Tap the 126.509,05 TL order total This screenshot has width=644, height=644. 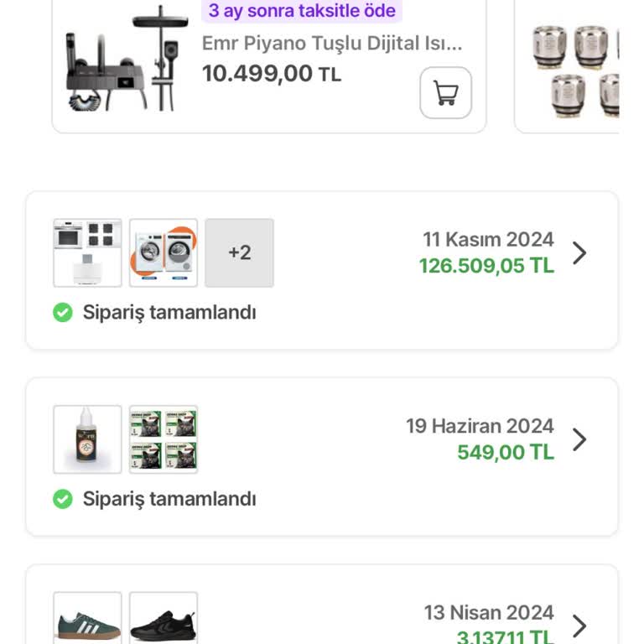pos(486,266)
